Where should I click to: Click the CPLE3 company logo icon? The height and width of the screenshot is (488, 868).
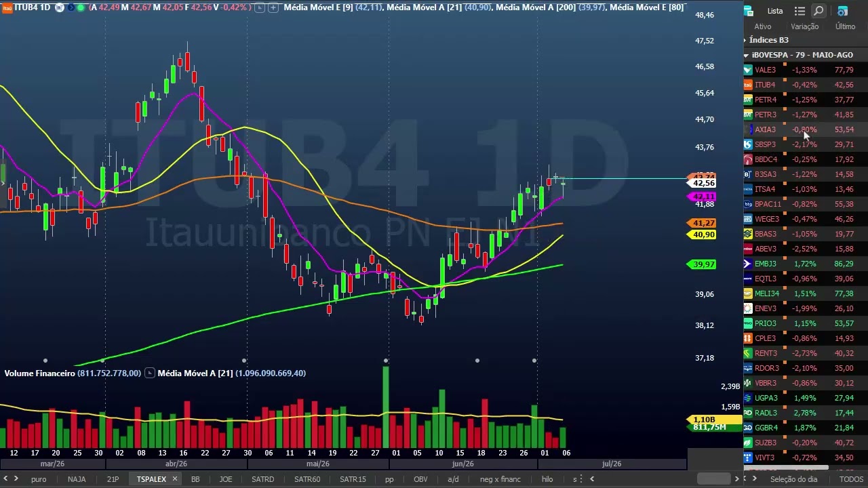pyautogui.click(x=748, y=338)
